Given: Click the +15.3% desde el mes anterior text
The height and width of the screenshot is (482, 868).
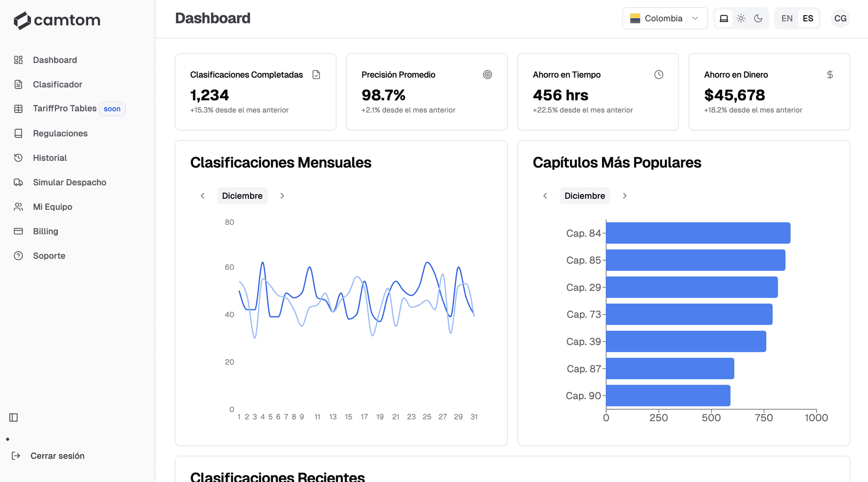Looking at the screenshot, I should (x=239, y=110).
